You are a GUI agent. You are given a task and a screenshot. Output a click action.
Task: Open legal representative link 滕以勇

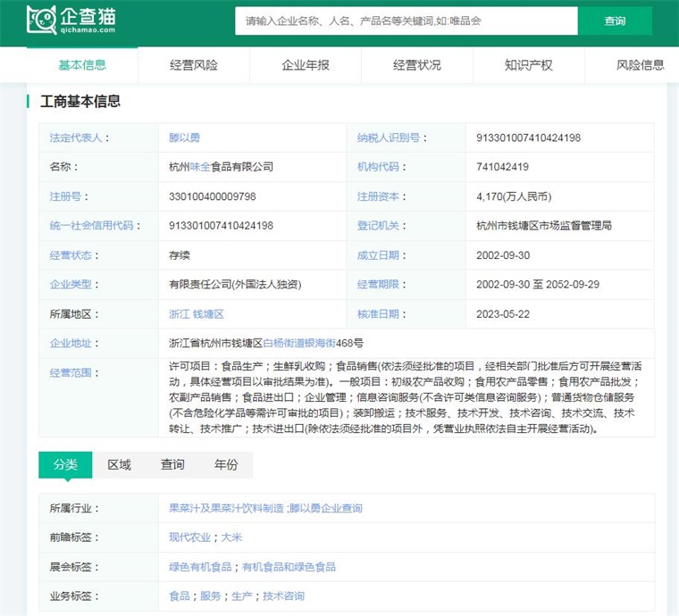pos(184,137)
